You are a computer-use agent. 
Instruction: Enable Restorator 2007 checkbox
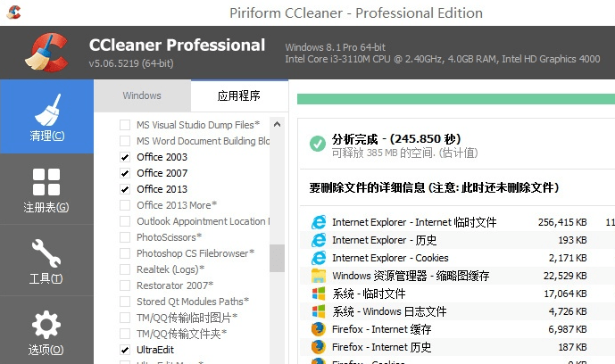125,285
